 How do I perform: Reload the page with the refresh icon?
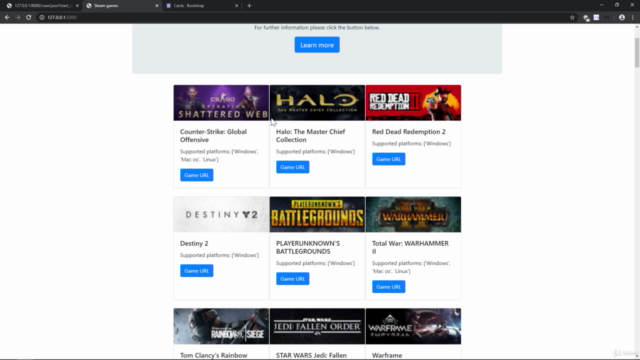[29, 17]
